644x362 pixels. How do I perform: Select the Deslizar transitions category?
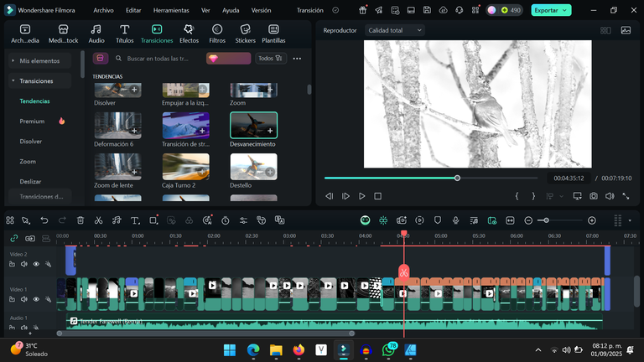pyautogui.click(x=30, y=181)
